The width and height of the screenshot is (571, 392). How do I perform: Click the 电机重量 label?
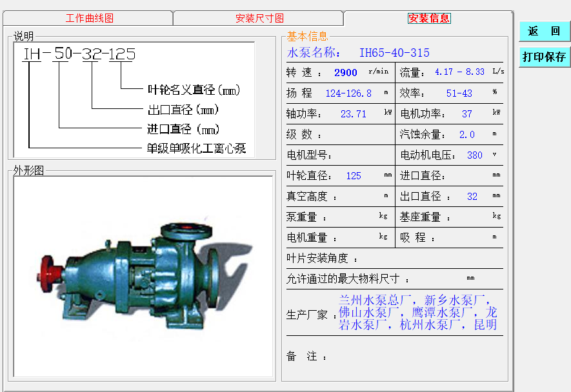(x=312, y=238)
